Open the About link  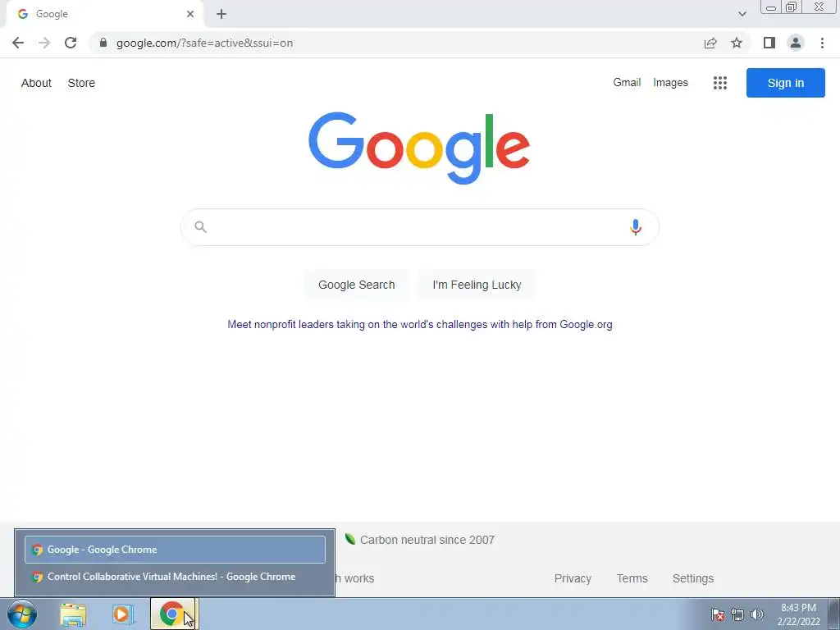click(36, 83)
